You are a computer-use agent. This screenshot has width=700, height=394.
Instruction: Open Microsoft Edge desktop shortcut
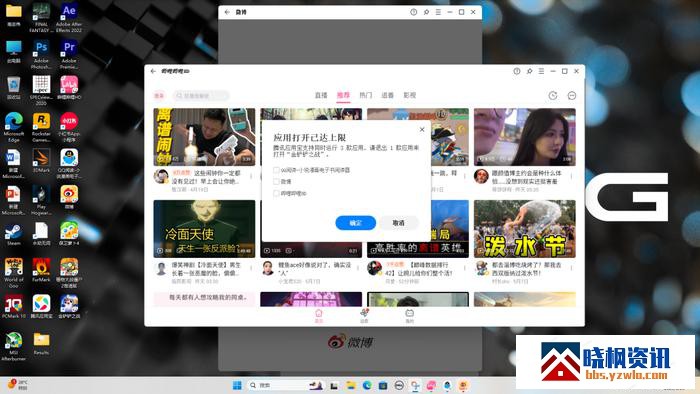click(x=14, y=127)
